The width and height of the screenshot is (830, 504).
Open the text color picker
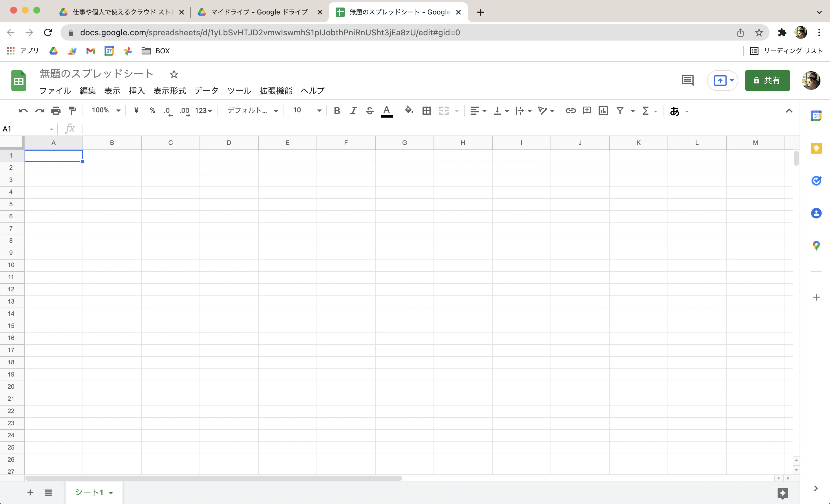pos(387,111)
